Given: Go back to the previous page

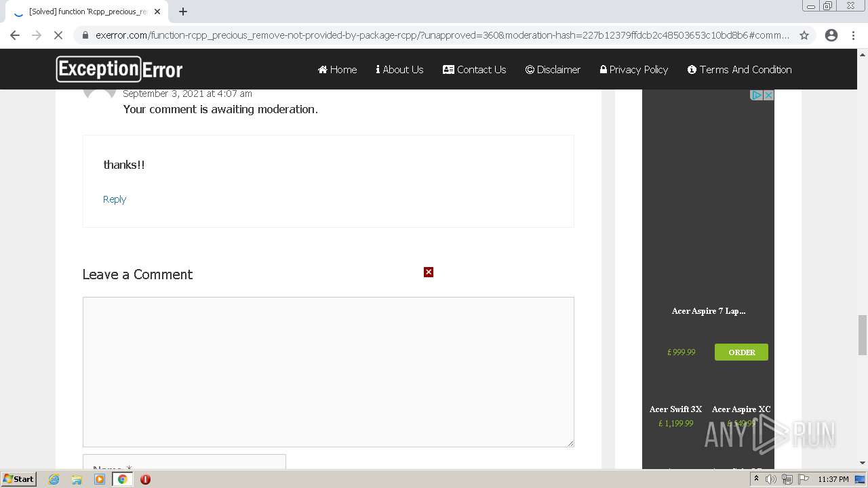Looking at the screenshot, I should 15,35.
